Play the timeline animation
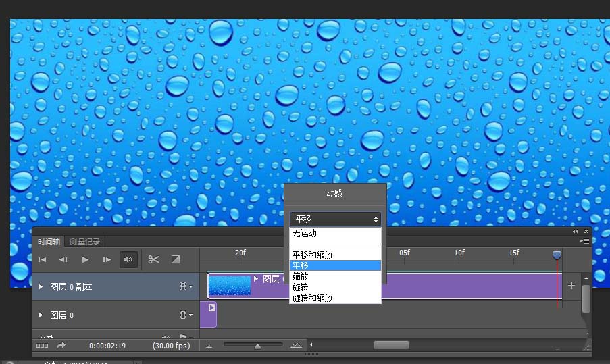This screenshot has height=364, width=610. [x=85, y=259]
